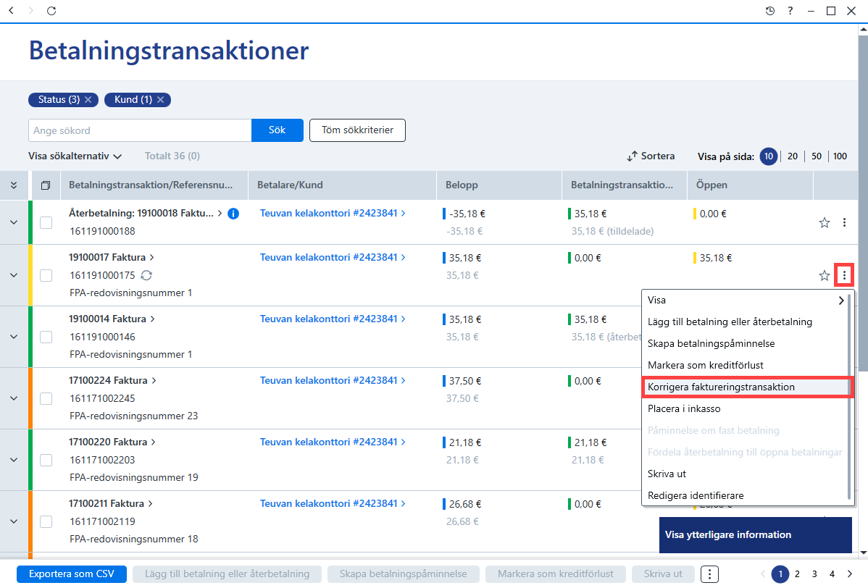Open 17100220 Faktura details arrow
The width and height of the screenshot is (868, 588).
(x=154, y=442)
